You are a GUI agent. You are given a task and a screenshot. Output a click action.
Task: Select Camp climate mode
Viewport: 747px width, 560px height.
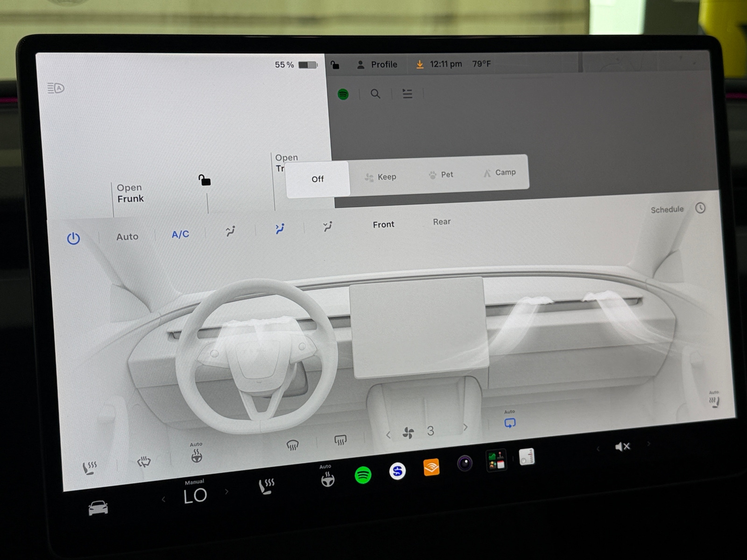499,172
